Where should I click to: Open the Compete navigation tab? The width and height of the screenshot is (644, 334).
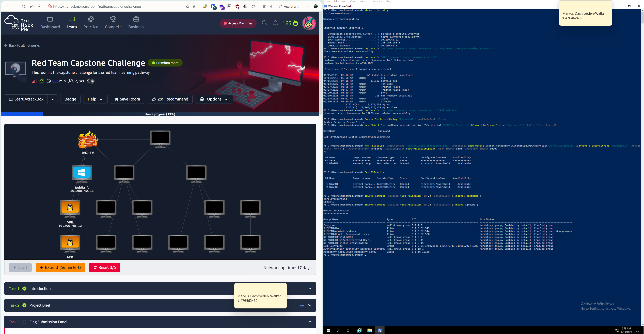point(113,23)
